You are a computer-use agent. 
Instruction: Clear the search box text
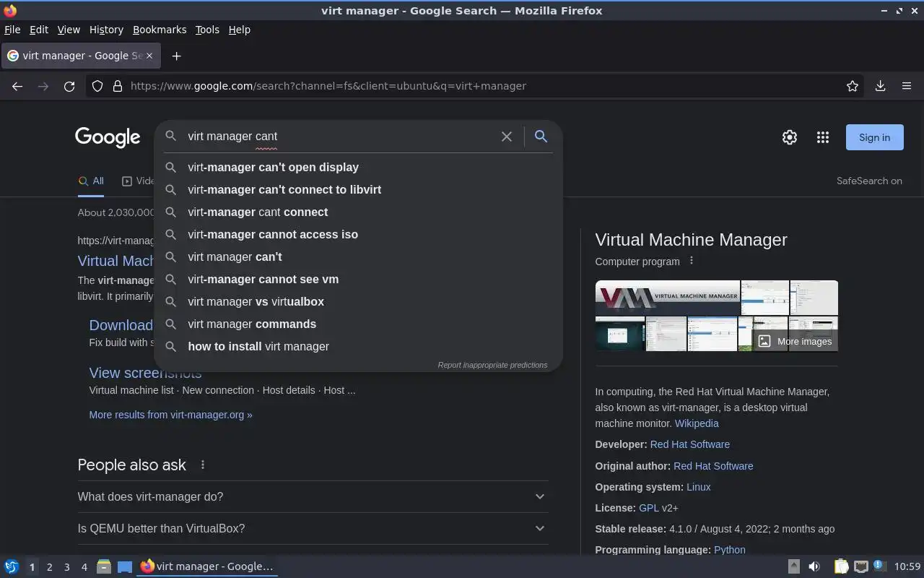(507, 136)
